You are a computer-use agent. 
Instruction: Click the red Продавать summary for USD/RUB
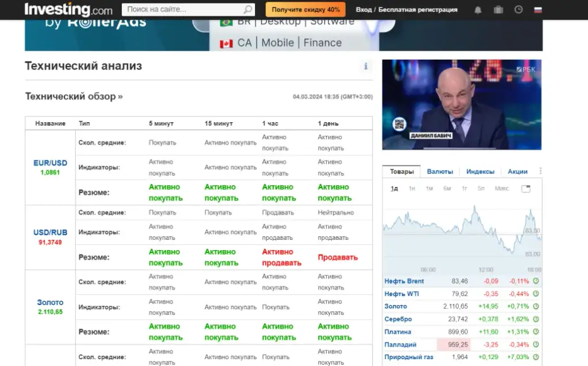pos(338,258)
